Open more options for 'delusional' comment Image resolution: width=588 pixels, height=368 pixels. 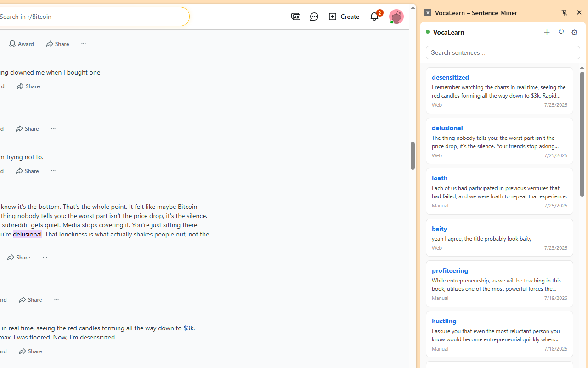(45, 257)
